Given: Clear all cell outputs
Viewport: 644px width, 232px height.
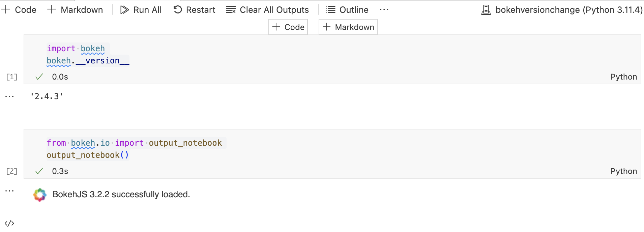Looking at the screenshot, I should pyautogui.click(x=267, y=10).
